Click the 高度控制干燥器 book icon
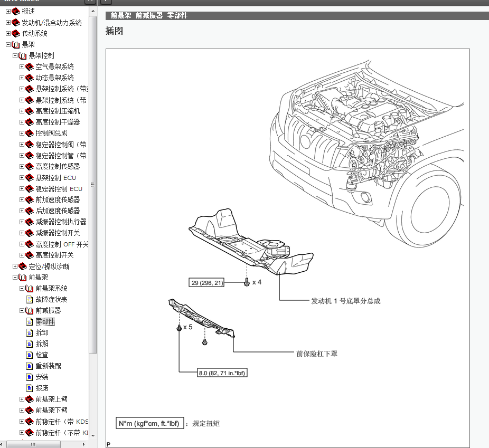 pyautogui.click(x=30, y=122)
